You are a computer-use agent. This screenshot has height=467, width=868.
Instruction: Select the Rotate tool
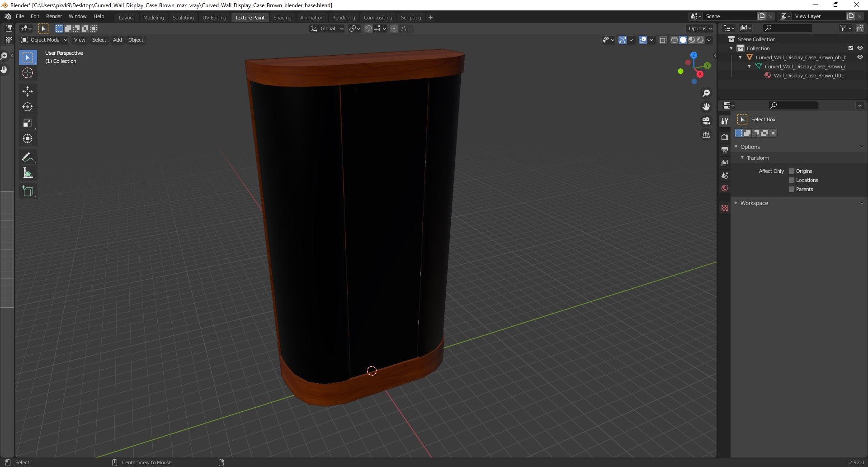point(28,107)
